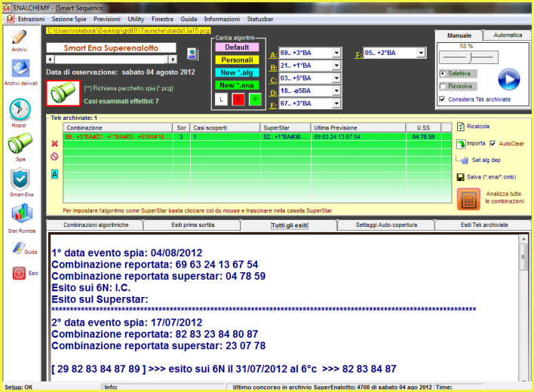This screenshot has width=534, height=392.
Task: Click the Combinazione column header
Action: pos(118,127)
